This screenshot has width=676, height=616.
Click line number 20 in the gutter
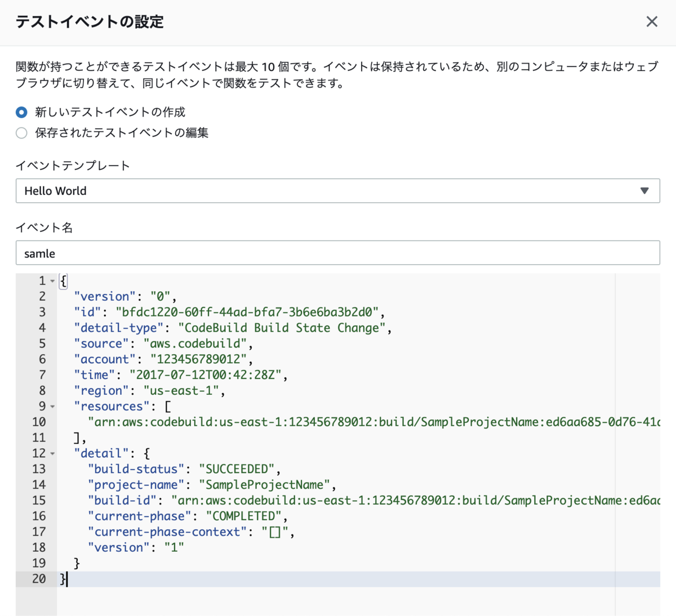(x=39, y=579)
